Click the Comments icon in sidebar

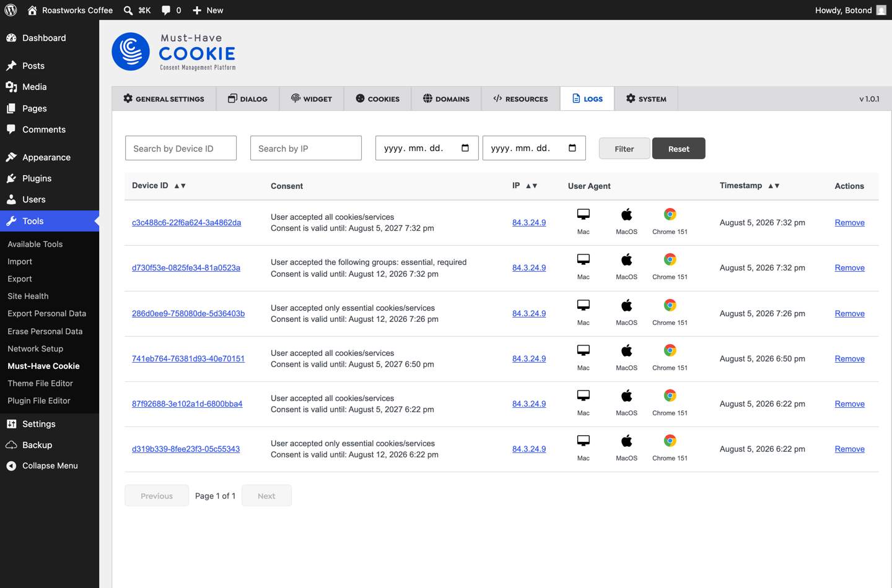point(11,129)
